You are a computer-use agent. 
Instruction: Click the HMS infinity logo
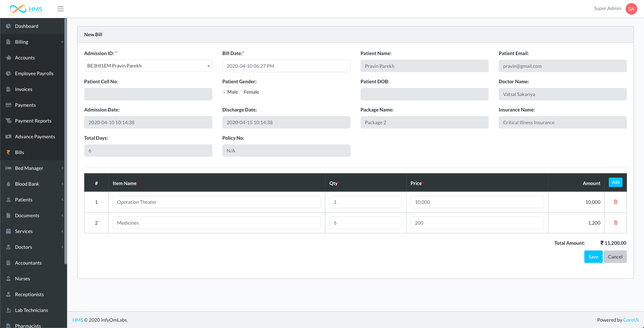click(x=19, y=9)
